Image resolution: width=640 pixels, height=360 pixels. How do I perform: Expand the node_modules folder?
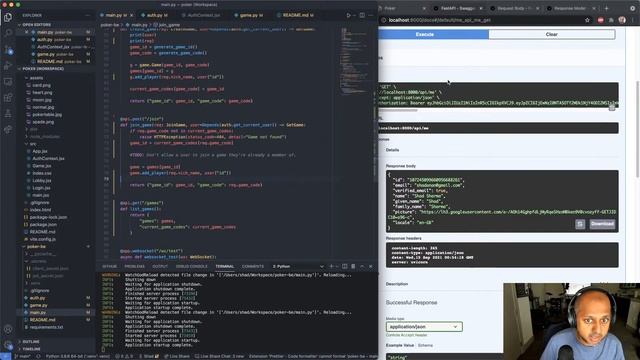pyautogui.click(x=45, y=136)
